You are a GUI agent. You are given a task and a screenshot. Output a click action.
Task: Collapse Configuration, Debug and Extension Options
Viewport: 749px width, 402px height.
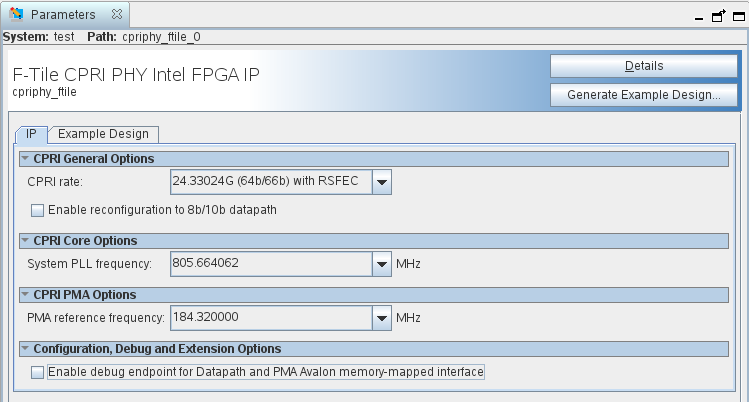25,349
